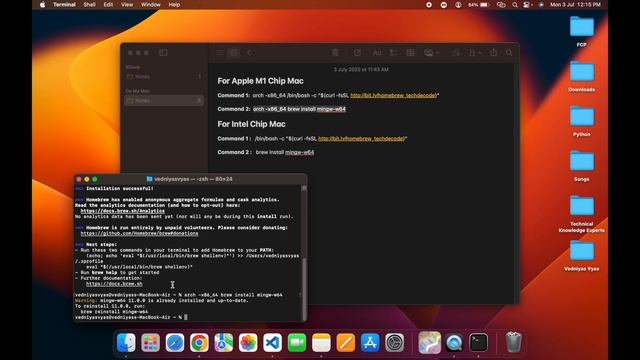Viewport: 640px width, 360px height.
Task: Open Launchpad from the Dock
Action: tap(151, 342)
